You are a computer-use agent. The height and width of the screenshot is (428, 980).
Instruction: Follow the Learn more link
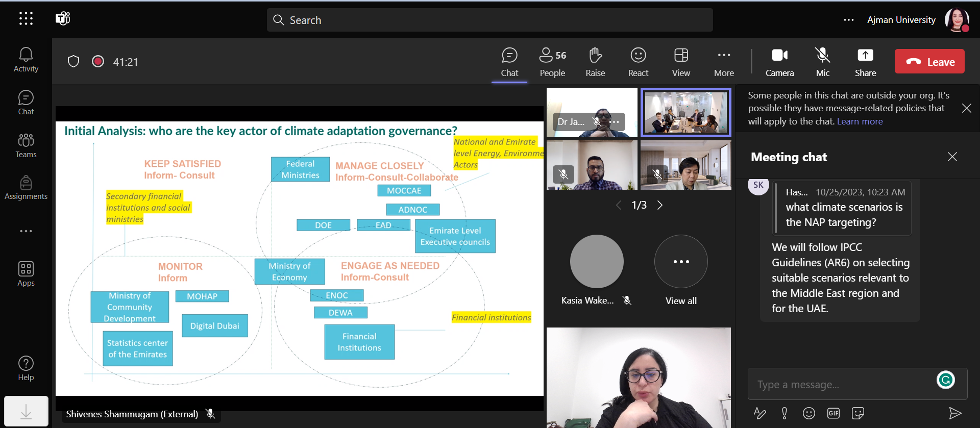tap(860, 121)
